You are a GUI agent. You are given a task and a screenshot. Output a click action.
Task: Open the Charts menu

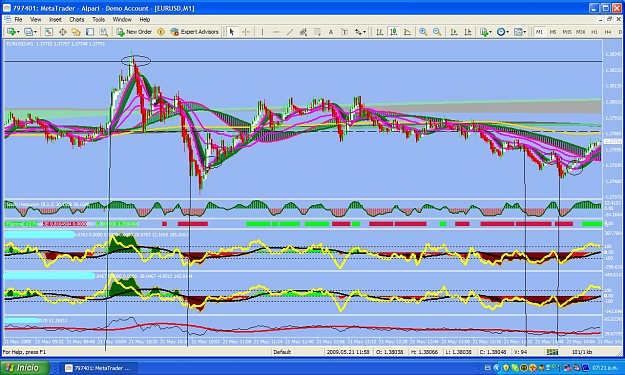77,19
